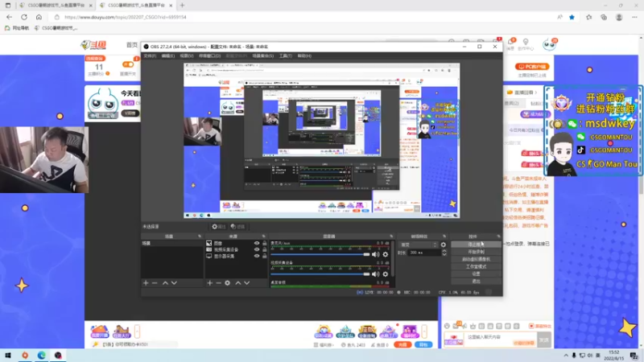Click the Douyu logo in browser page
644x362 pixels.
(93, 45)
